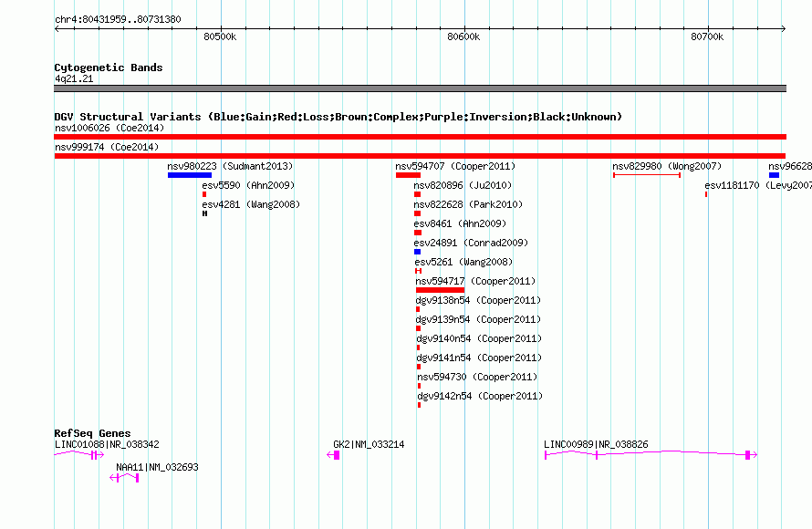Click the esv8461 (Ahn2009) variant label
Viewport: 812px width, 529px height.
(x=460, y=223)
